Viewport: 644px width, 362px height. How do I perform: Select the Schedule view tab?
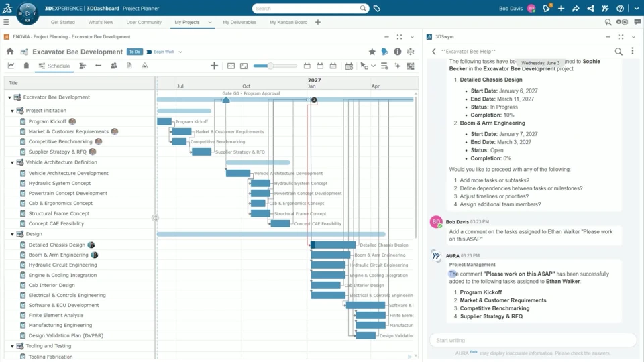(54, 66)
